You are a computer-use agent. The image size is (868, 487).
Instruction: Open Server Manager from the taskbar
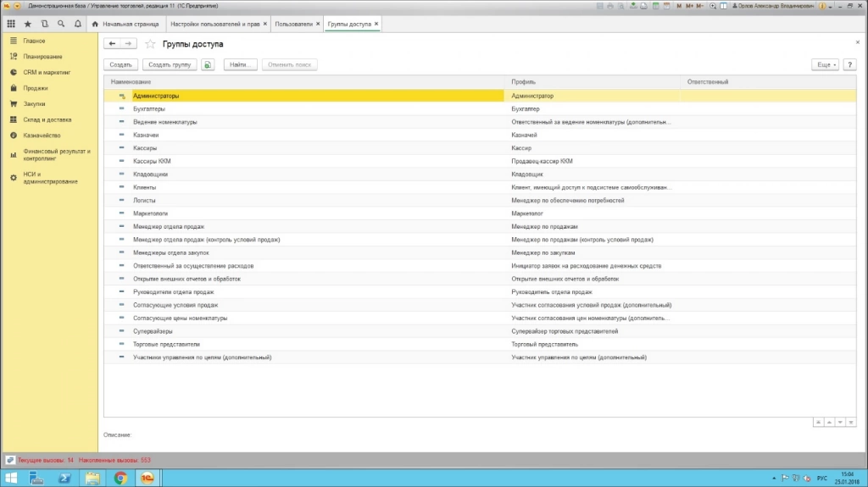36,478
